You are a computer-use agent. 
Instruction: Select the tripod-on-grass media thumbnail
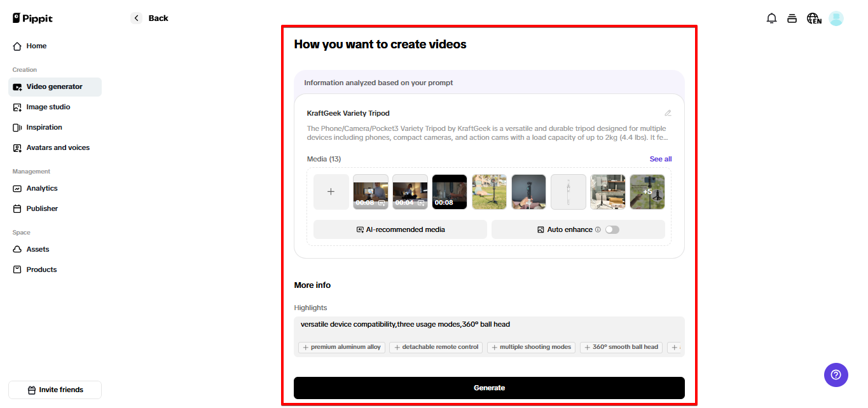489,191
